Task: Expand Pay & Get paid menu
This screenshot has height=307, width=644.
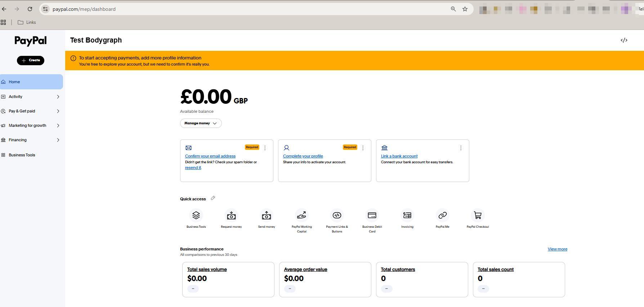Action: 31,111
